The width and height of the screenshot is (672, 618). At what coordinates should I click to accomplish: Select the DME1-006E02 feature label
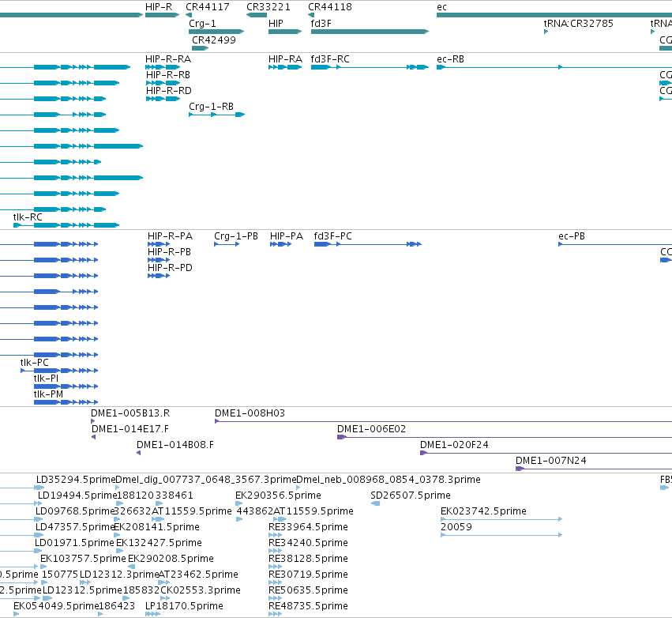[372, 429]
